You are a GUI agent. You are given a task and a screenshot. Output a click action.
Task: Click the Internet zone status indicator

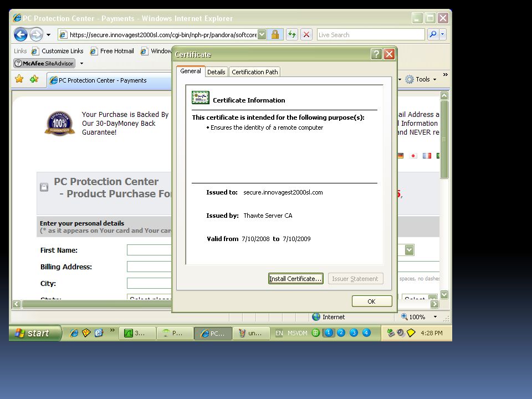coord(329,317)
